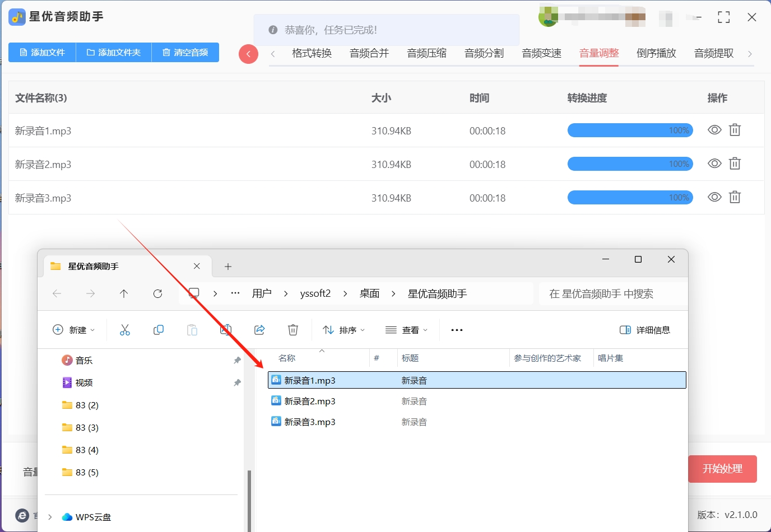Screen dimensions: 771x532
Task: Open 视频 in the Explorer sidebar
Action: (x=77, y=382)
